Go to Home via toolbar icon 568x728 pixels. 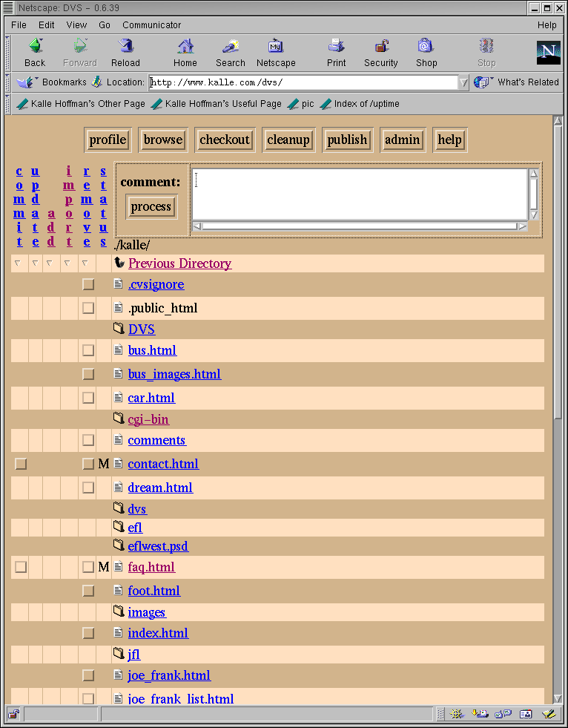[185, 46]
